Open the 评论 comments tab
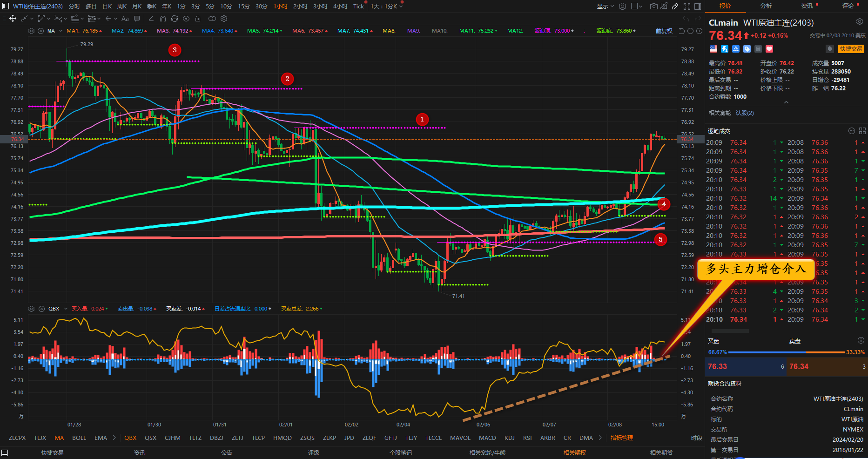 848,6
